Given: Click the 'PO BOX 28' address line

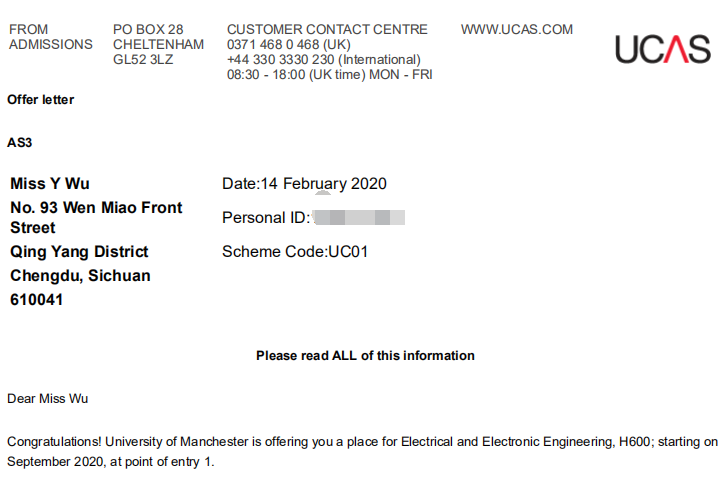Looking at the screenshot, I should (148, 30).
